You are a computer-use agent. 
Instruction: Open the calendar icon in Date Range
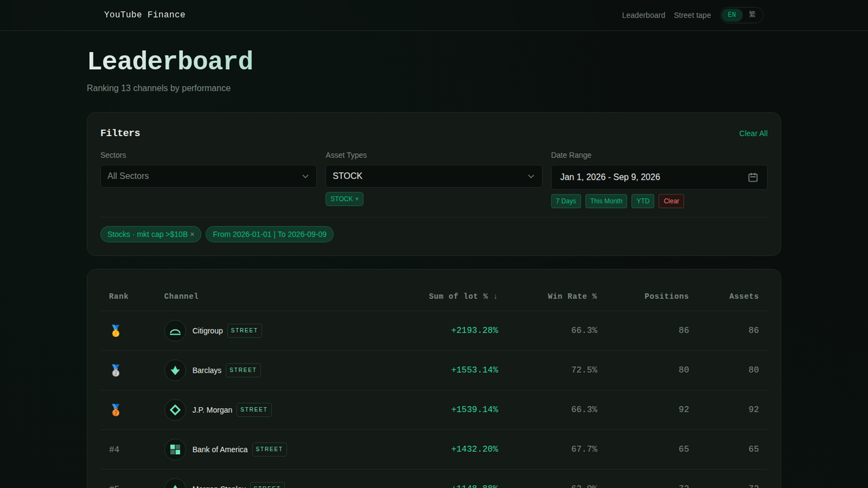753,177
